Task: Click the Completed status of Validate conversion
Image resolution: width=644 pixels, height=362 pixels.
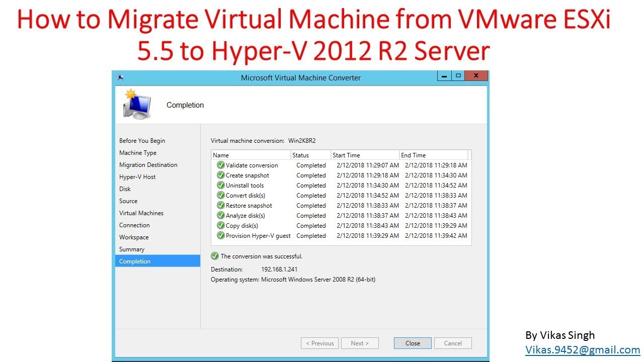Action: click(311, 165)
